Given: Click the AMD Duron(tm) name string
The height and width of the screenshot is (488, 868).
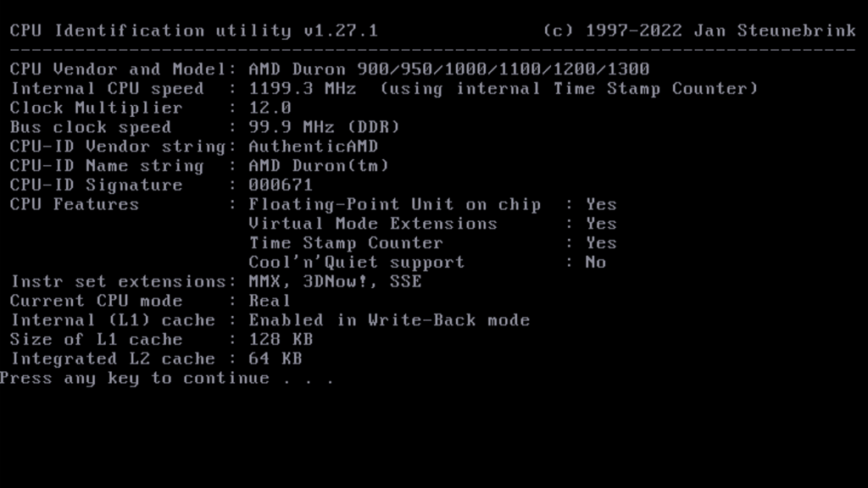Looking at the screenshot, I should point(318,166).
